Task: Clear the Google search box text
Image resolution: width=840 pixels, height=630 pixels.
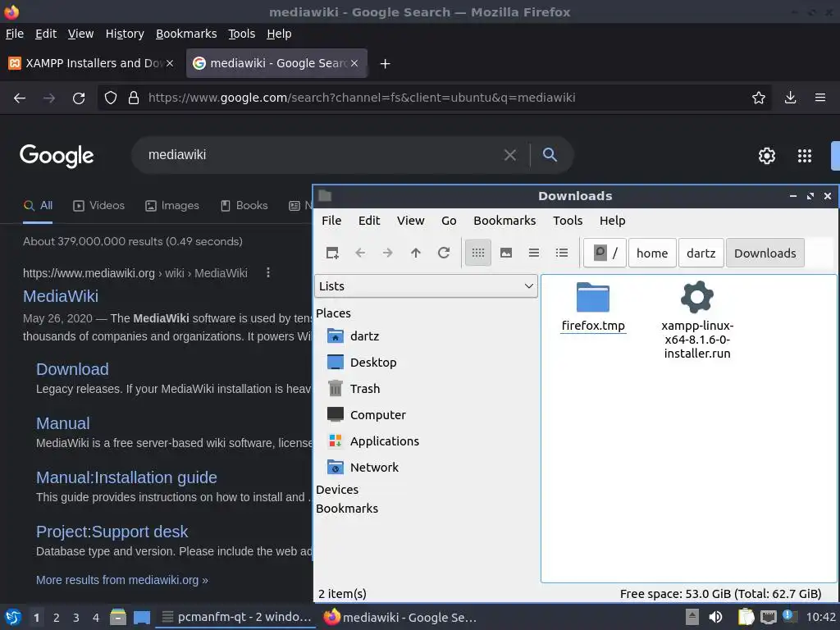Action: (x=510, y=155)
